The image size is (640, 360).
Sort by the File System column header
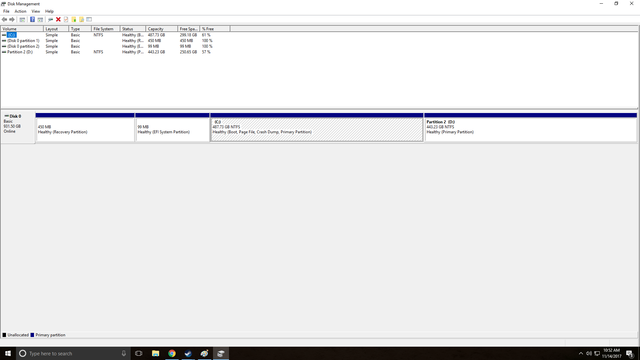click(105, 29)
